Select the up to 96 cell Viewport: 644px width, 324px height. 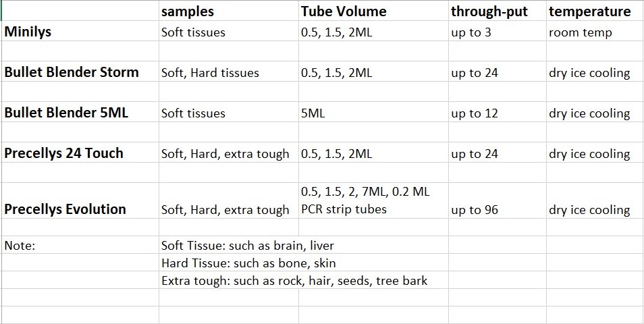475,210
